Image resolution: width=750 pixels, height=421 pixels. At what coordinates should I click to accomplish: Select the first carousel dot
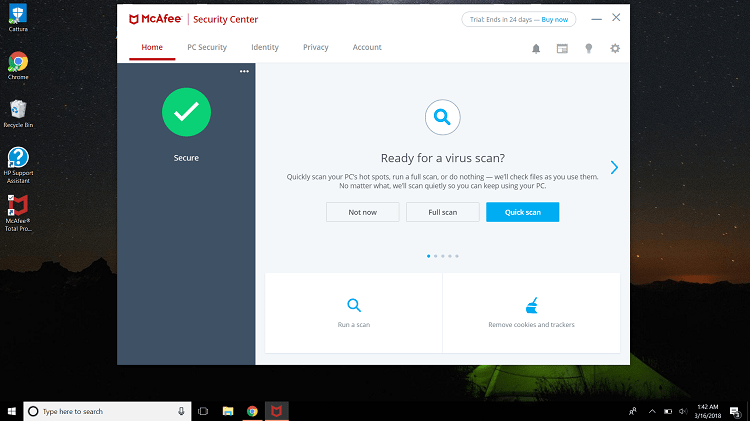pyautogui.click(x=428, y=256)
